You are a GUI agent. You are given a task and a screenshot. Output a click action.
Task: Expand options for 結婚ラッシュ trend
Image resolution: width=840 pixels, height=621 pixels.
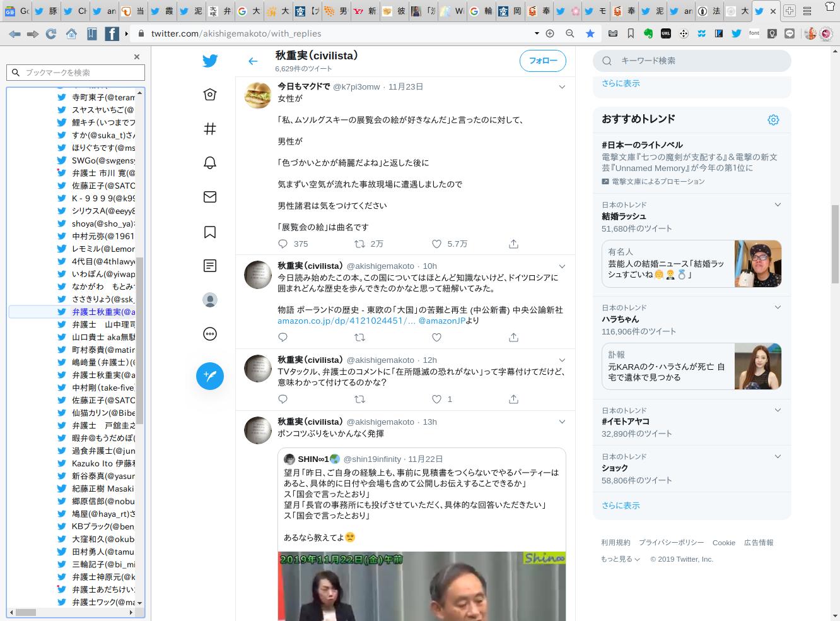coord(778,204)
